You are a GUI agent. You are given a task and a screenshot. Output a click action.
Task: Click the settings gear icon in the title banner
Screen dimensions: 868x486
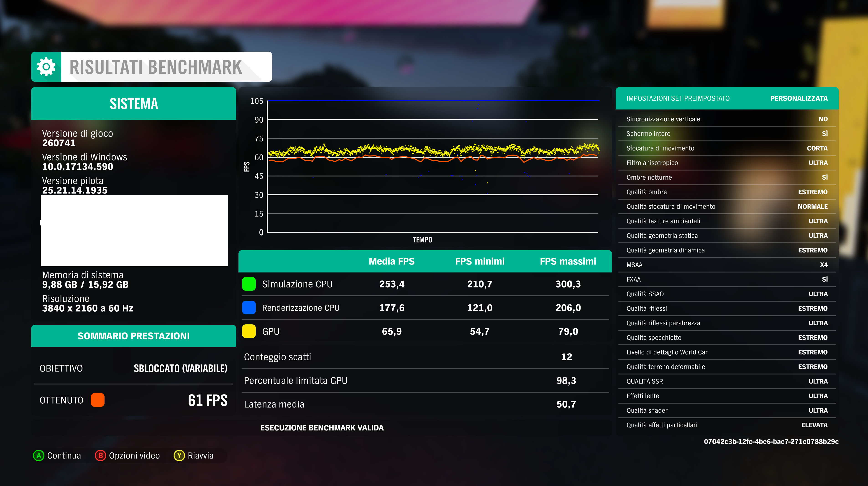click(x=46, y=67)
